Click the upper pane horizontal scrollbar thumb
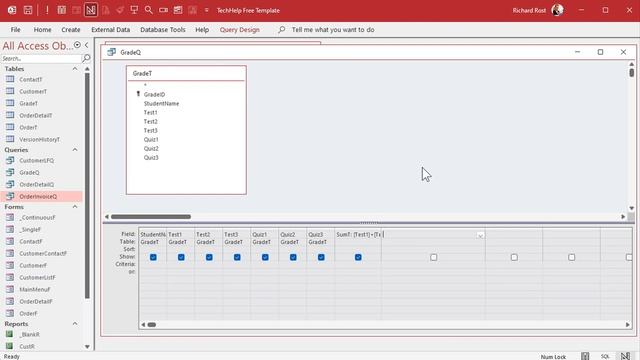 (x=151, y=217)
